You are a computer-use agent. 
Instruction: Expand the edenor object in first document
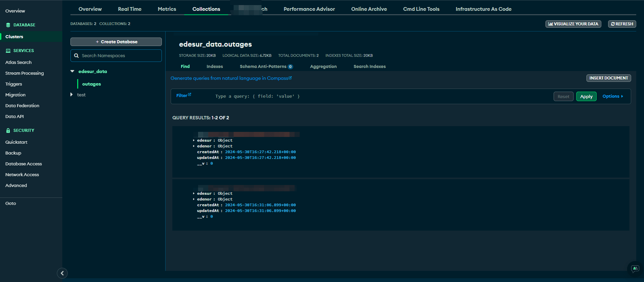click(x=194, y=146)
